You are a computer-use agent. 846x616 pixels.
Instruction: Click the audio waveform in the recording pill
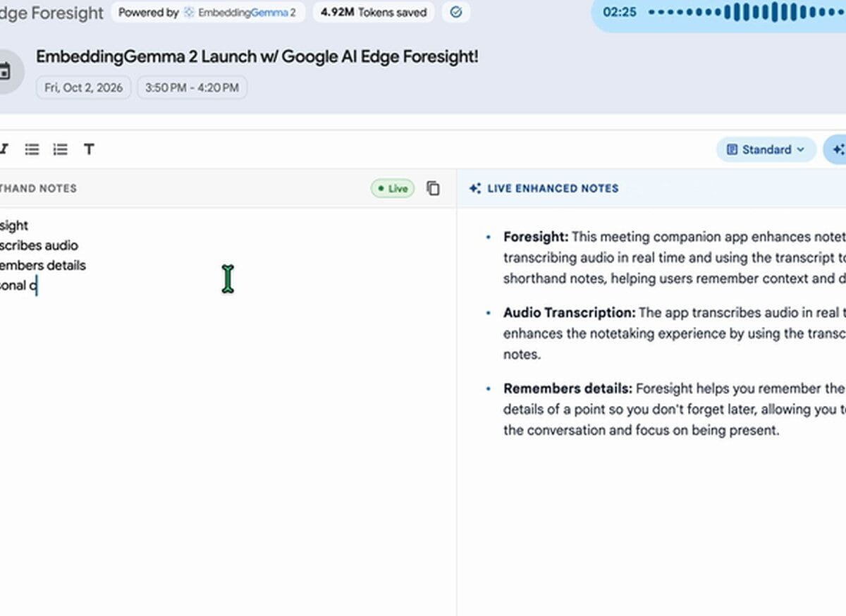747,12
